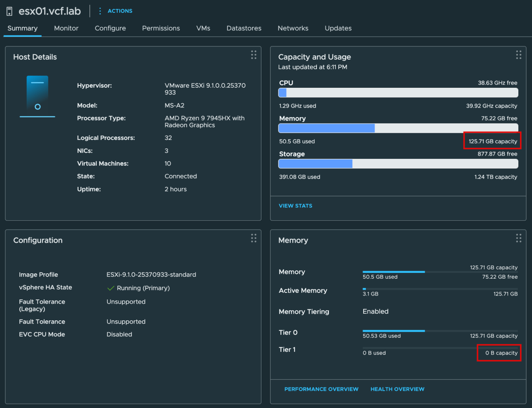The image size is (532, 408).
Task: Open the HEALTH OVERVIEW link
Action: (x=397, y=389)
